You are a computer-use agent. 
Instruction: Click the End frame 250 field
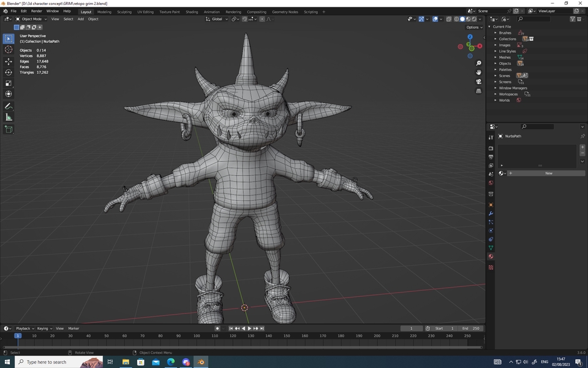470,329
